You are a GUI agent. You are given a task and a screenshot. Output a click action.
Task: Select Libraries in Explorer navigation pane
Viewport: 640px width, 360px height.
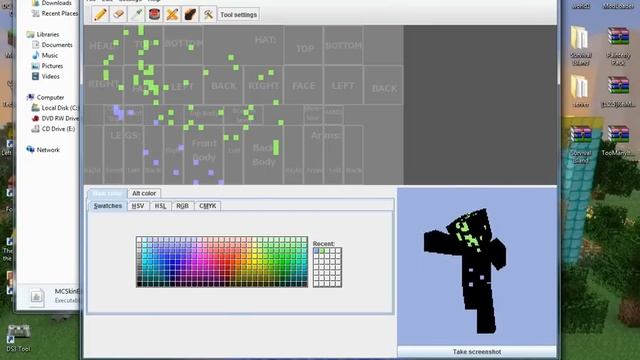tap(43, 35)
